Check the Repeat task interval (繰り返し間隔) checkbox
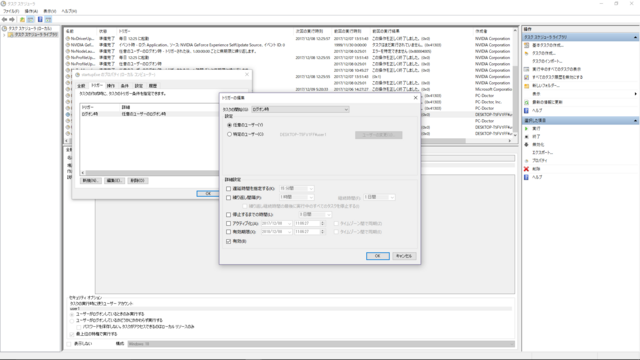 tap(229, 198)
